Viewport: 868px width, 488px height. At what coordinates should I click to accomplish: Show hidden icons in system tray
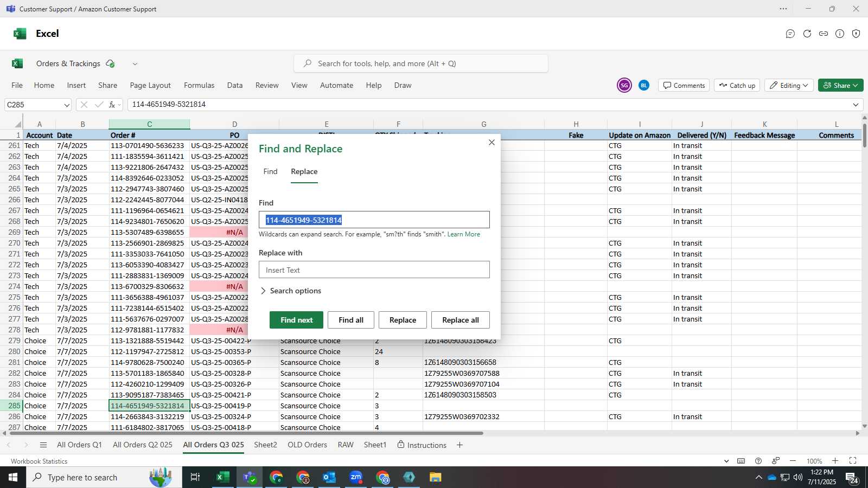[758, 477]
